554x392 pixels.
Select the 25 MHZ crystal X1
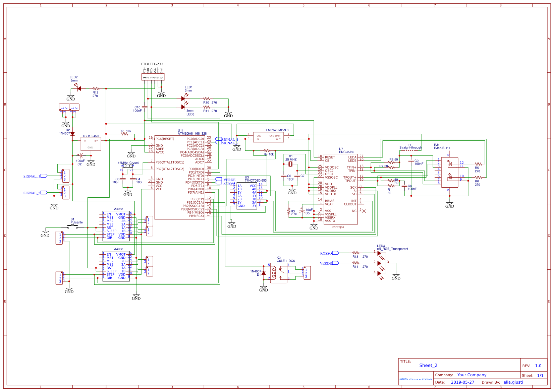pos(291,164)
